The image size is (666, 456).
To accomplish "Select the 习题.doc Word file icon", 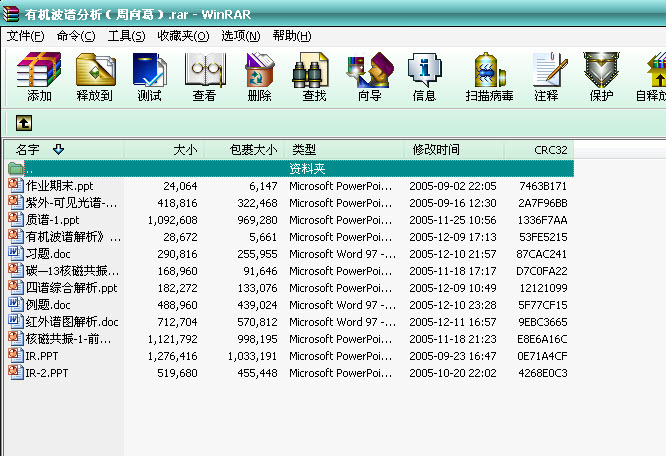I will pos(16,253).
